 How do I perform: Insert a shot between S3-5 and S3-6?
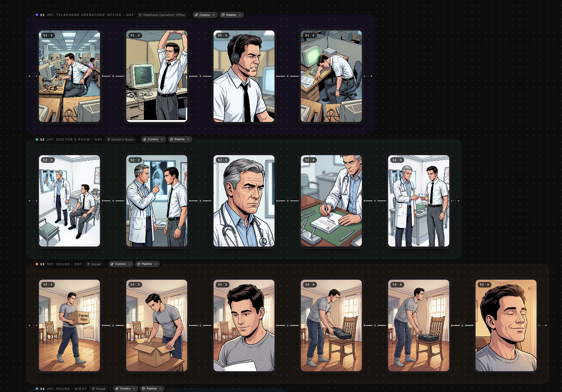(462, 325)
